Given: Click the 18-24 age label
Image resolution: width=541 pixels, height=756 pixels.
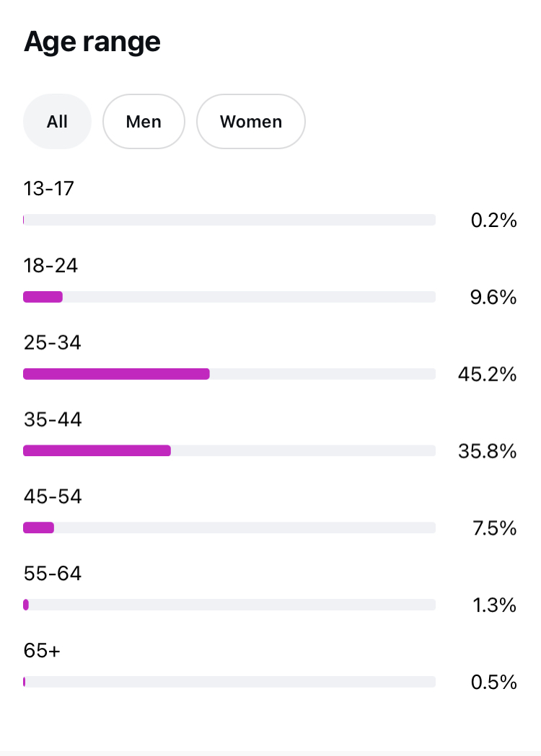Looking at the screenshot, I should [x=50, y=266].
